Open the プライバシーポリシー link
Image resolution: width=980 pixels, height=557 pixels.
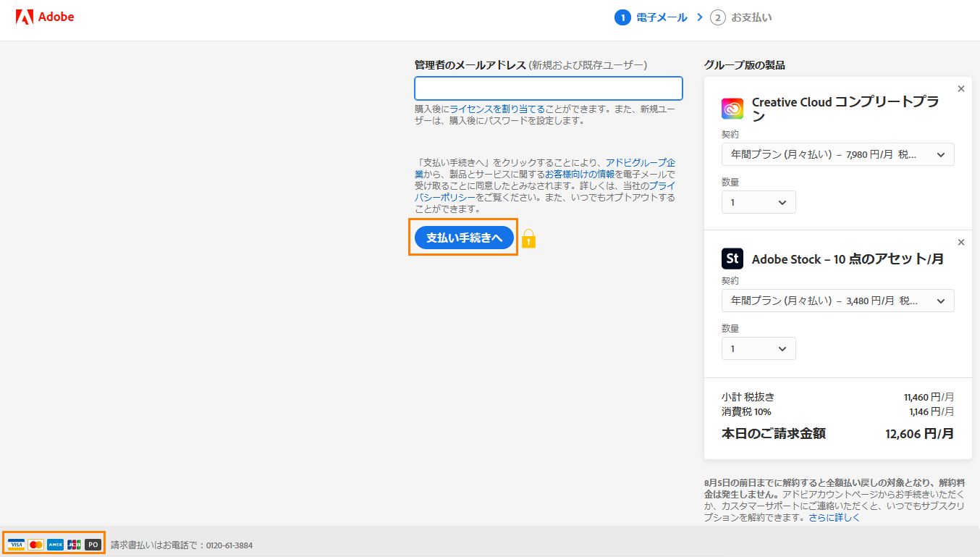tap(445, 197)
